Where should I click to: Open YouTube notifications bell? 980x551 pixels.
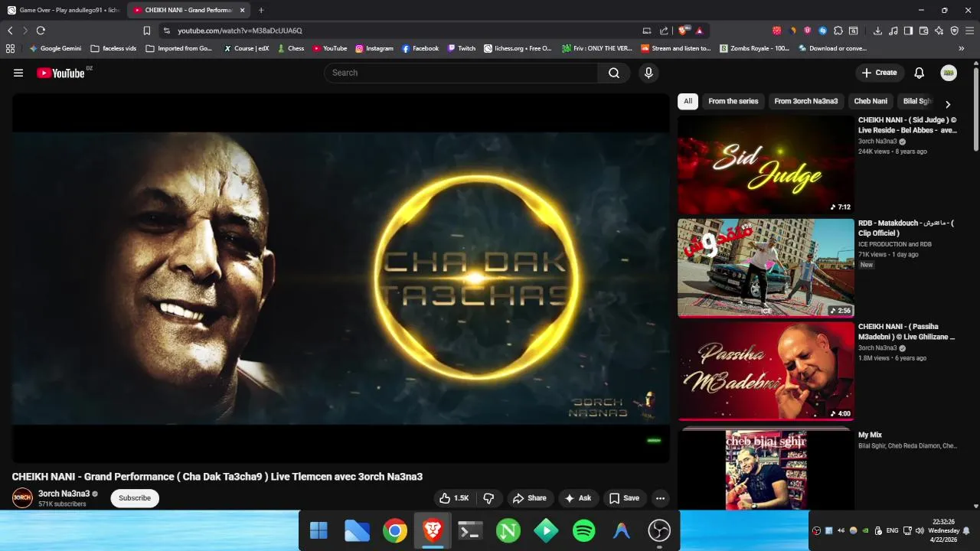click(x=920, y=73)
